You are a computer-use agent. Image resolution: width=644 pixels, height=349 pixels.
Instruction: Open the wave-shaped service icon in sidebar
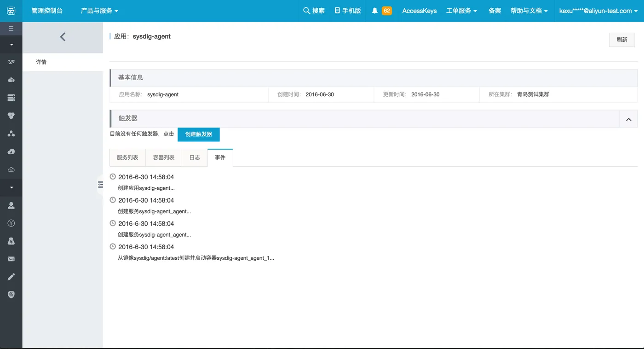[11, 62]
